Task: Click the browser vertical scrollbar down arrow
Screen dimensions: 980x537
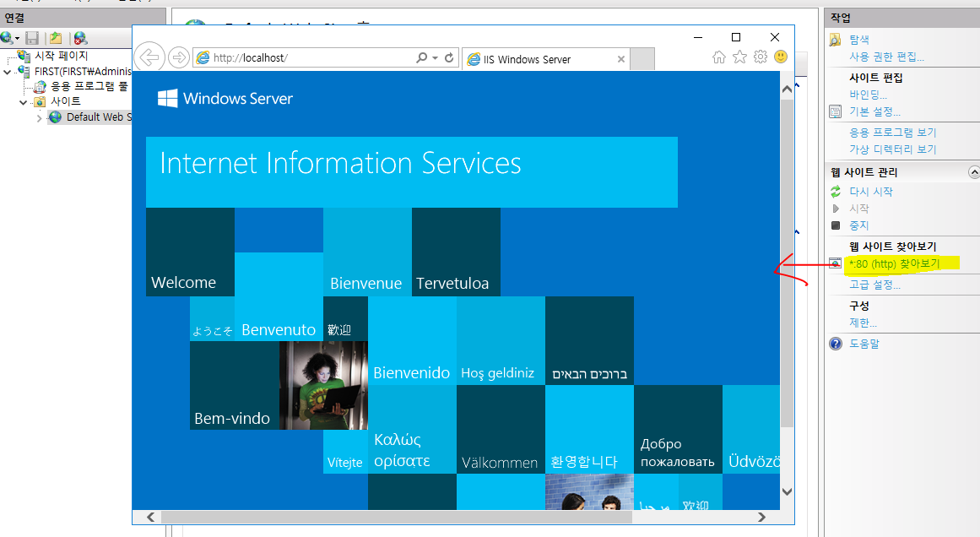Action: click(787, 491)
